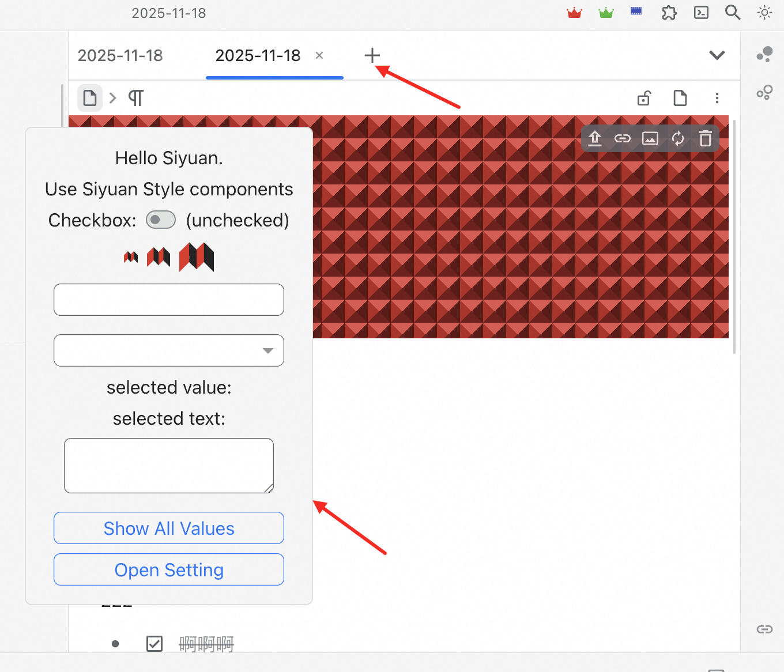Add a new tab with plus icon
The width and height of the screenshot is (784, 672).
tap(372, 55)
